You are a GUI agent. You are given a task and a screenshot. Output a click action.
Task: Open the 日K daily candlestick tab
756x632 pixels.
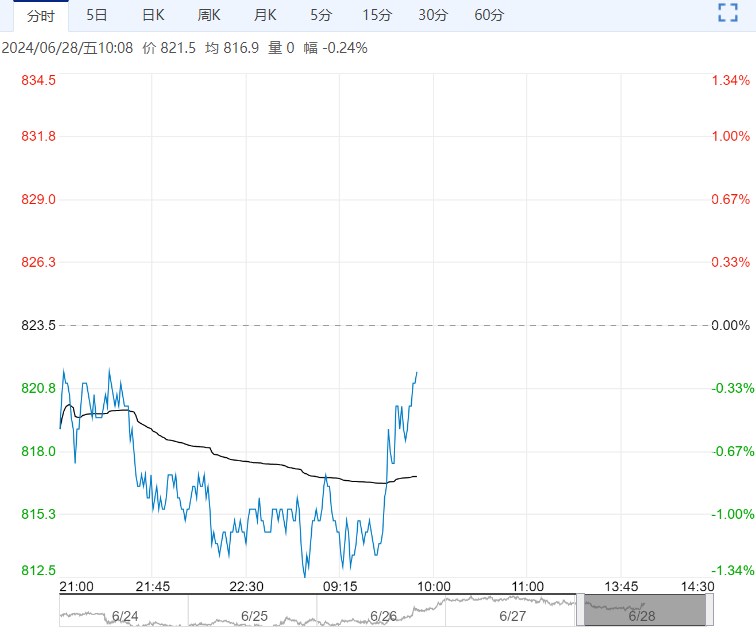click(153, 15)
